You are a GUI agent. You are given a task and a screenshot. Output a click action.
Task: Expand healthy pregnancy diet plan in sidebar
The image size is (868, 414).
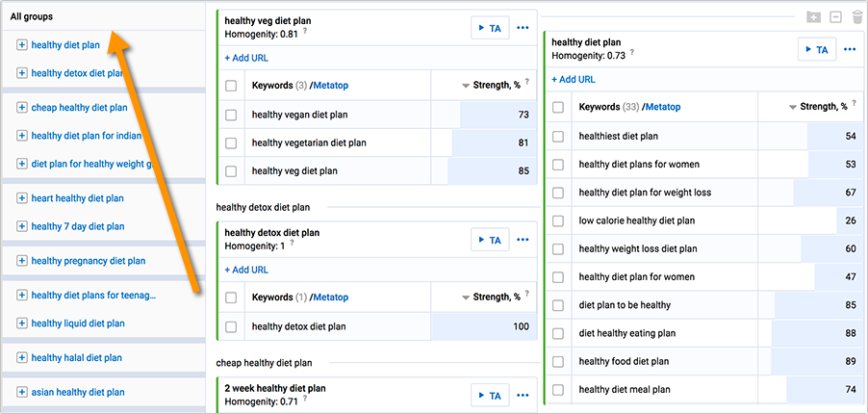point(21,261)
